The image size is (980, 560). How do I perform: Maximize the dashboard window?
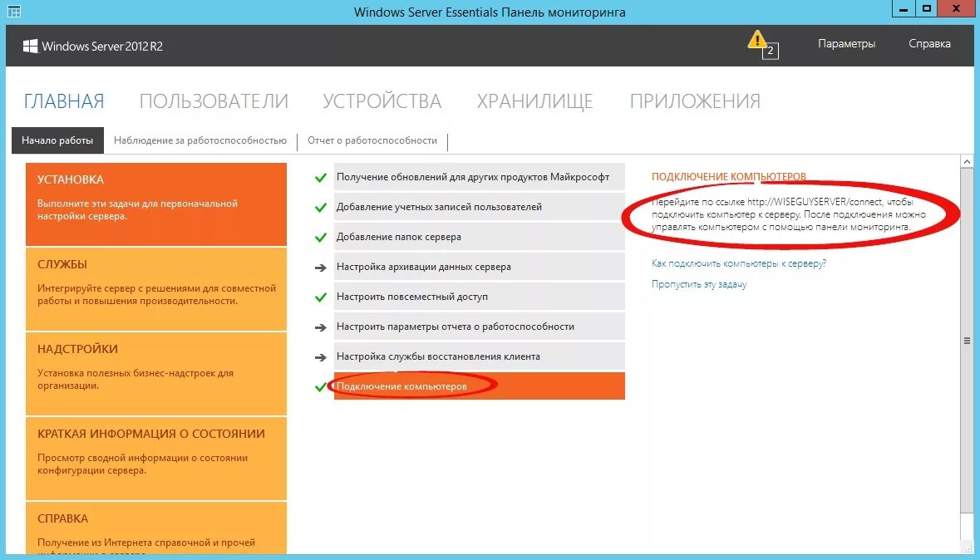(928, 9)
